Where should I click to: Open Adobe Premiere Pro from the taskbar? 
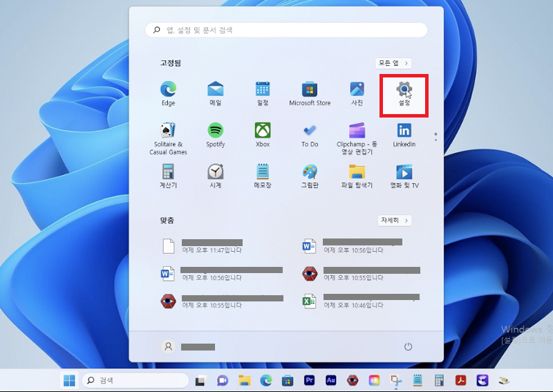pos(309,380)
